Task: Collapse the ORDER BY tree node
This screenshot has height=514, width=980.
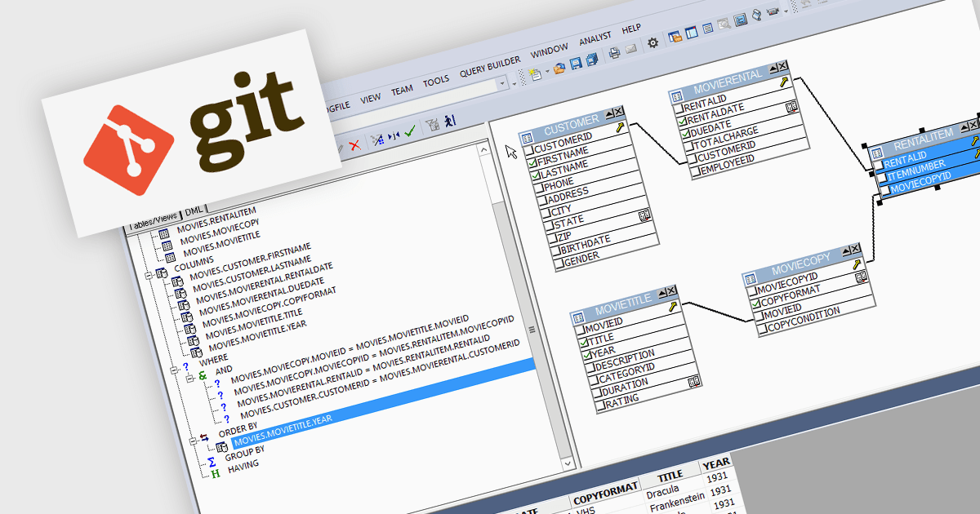Action: coord(193,441)
